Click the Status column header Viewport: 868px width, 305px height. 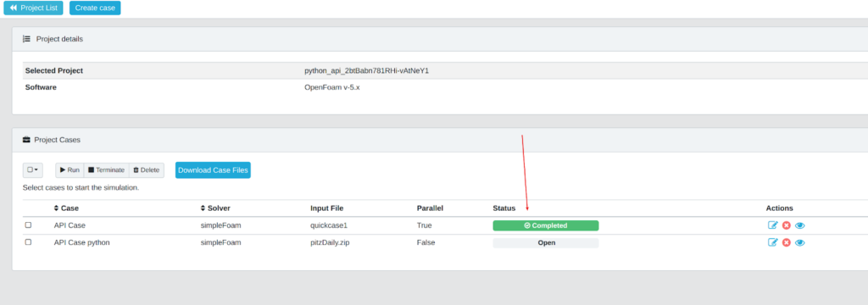(504, 208)
